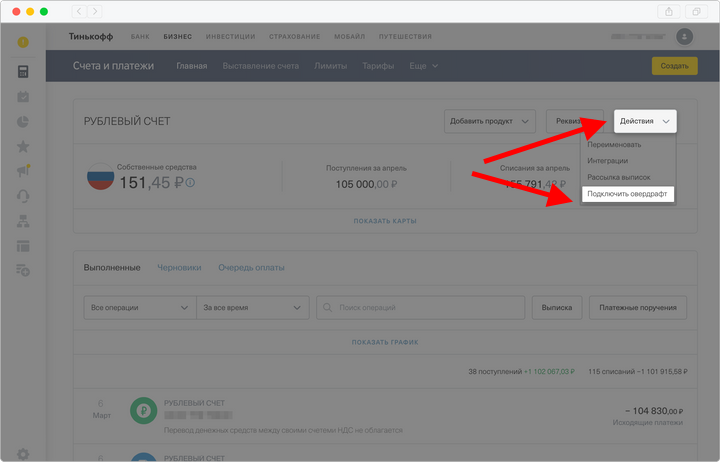Click the Russian flag account icon

(101, 176)
